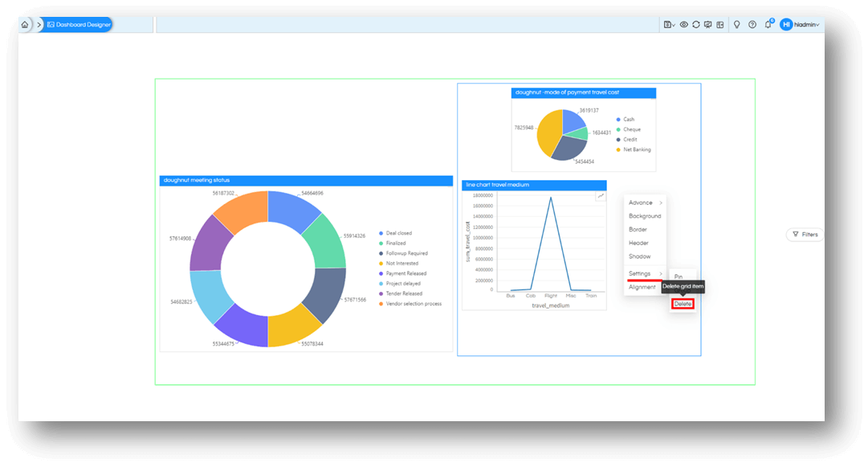This screenshot has width=868, height=463.
Task: Click the 3619137 pie label
Action: (589, 110)
